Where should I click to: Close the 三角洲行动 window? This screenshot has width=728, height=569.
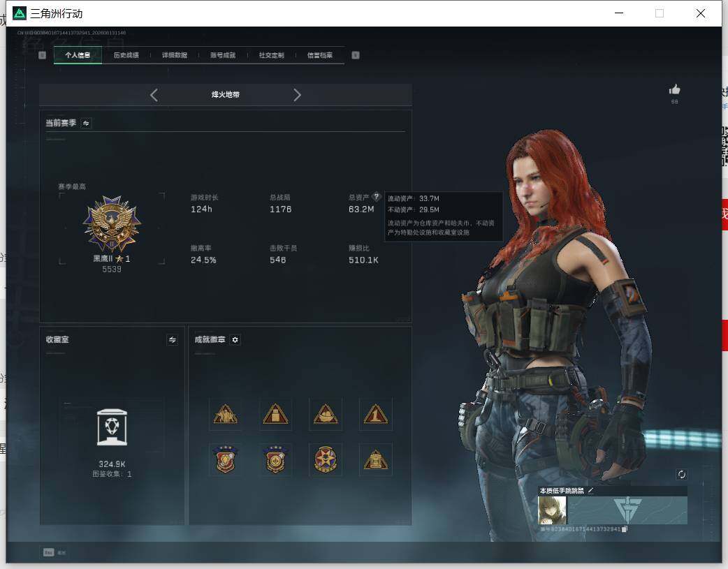(701, 13)
